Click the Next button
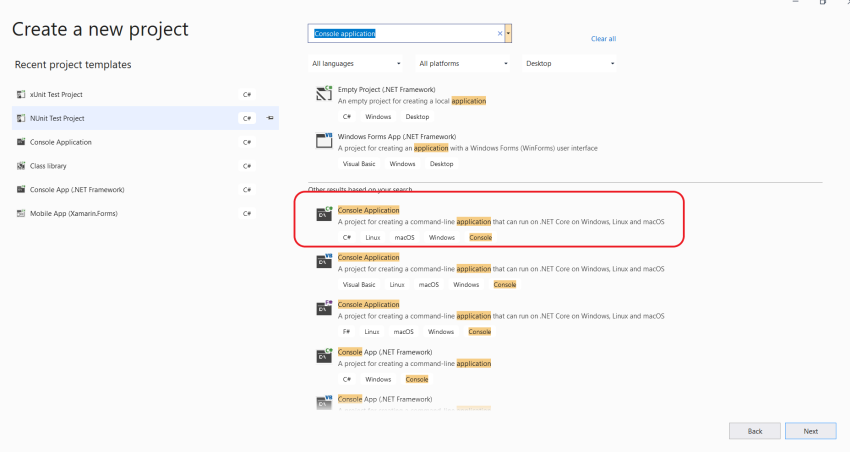The image size is (850, 452). click(810, 431)
